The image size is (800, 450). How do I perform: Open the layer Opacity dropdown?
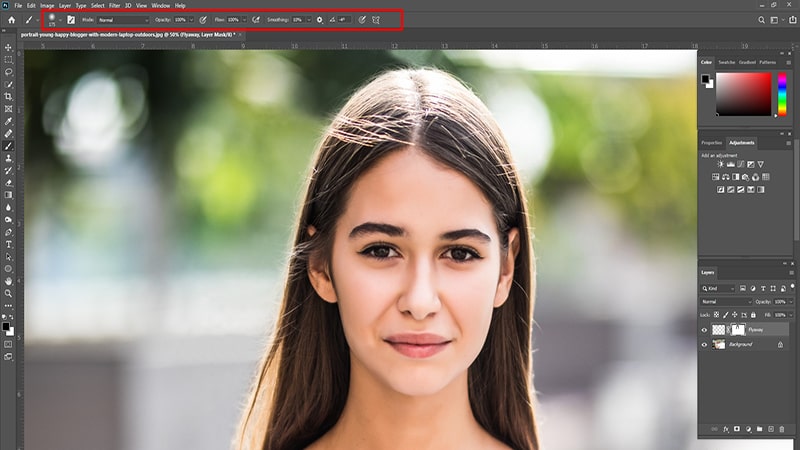pos(791,302)
